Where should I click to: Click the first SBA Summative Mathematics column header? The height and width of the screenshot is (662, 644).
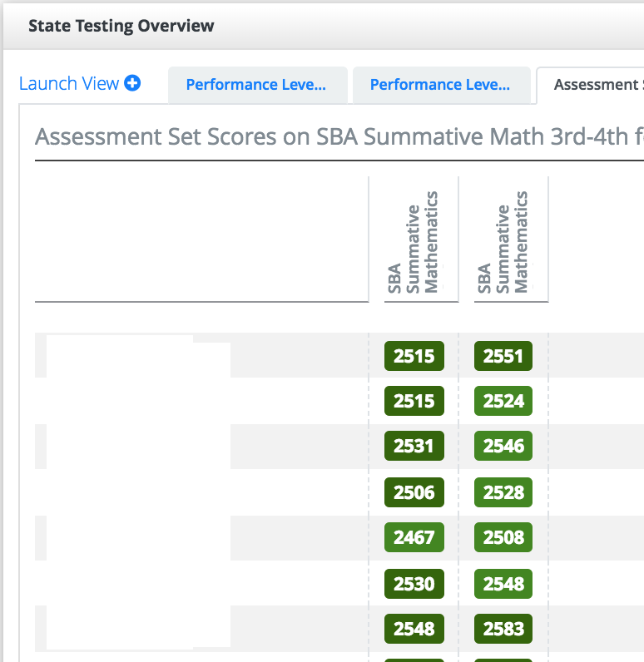(x=414, y=242)
